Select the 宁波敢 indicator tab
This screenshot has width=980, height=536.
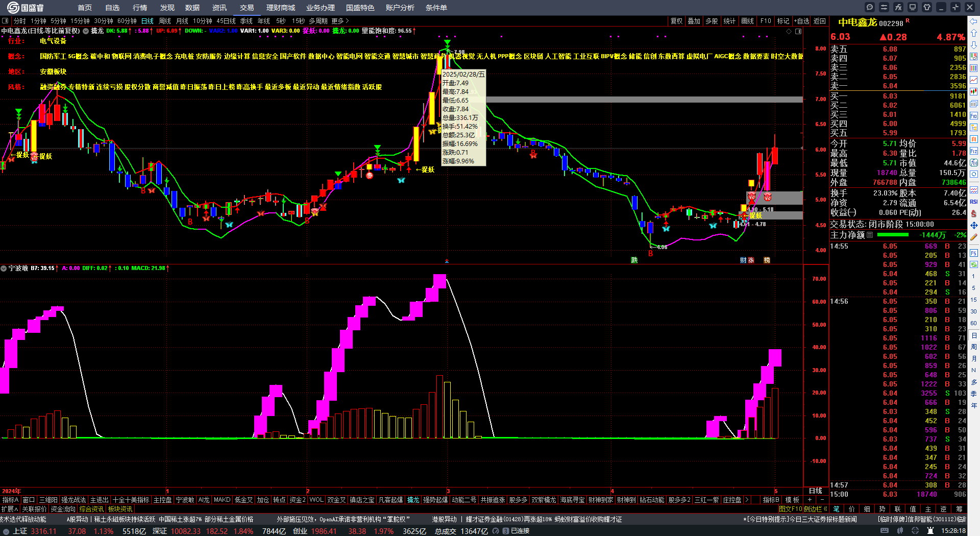pyautogui.click(x=185, y=500)
